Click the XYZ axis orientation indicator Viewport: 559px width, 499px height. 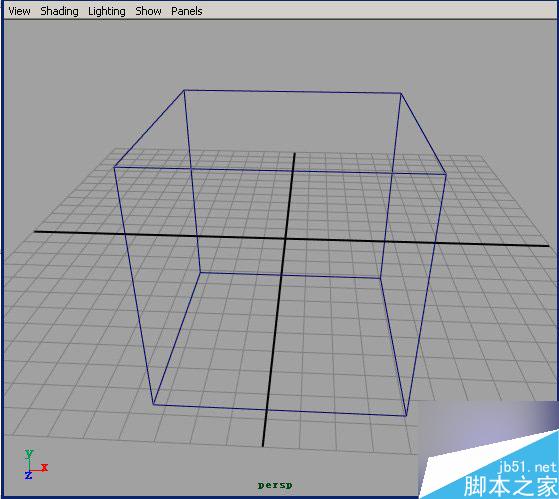point(36,464)
